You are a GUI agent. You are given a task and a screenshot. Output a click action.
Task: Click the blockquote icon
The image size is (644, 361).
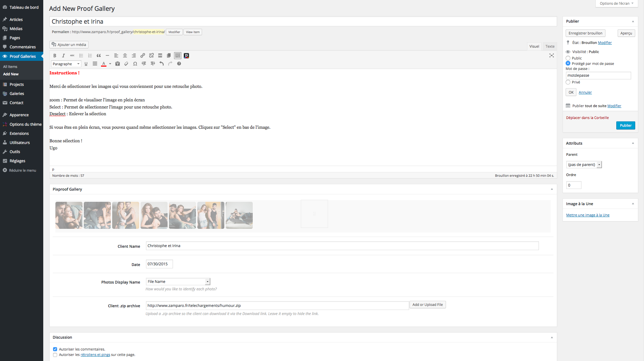click(99, 56)
